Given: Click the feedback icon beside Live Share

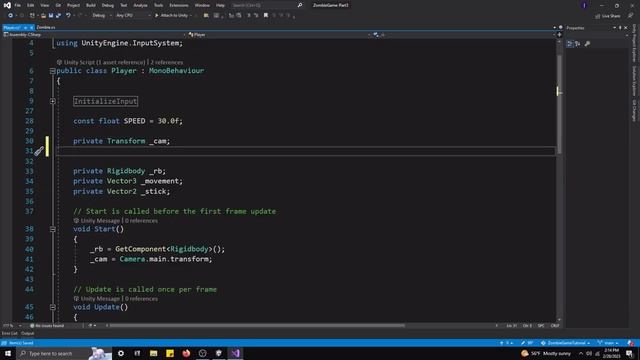Looking at the screenshot, I should (x=630, y=16).
